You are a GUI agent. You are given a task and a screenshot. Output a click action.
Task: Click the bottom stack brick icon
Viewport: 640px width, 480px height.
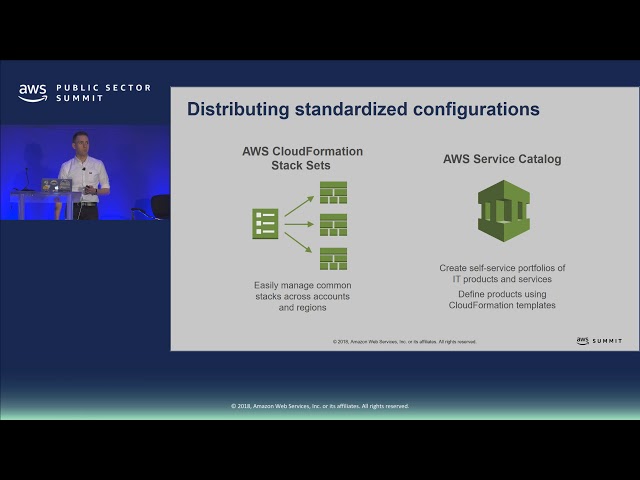[x=333, y=259]
